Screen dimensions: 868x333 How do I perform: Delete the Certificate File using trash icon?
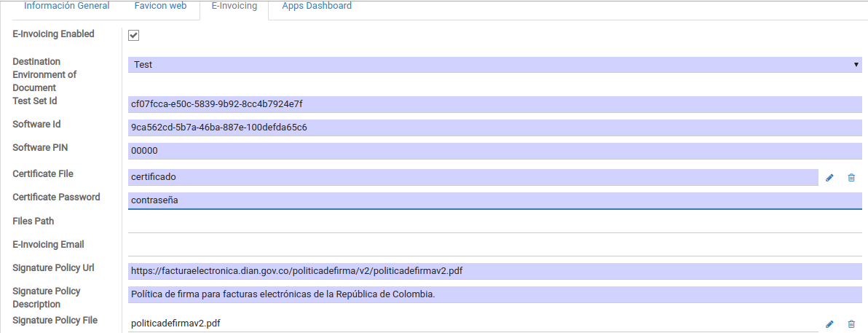point(851,177)
